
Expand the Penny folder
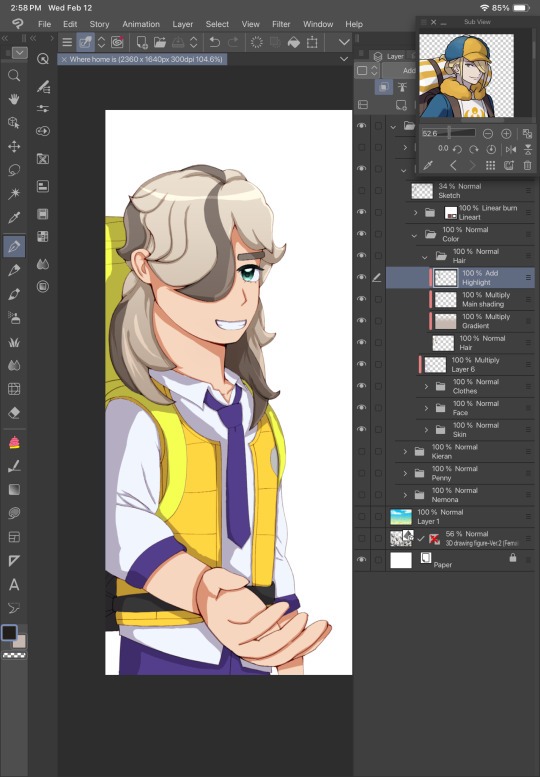point(405,473)
